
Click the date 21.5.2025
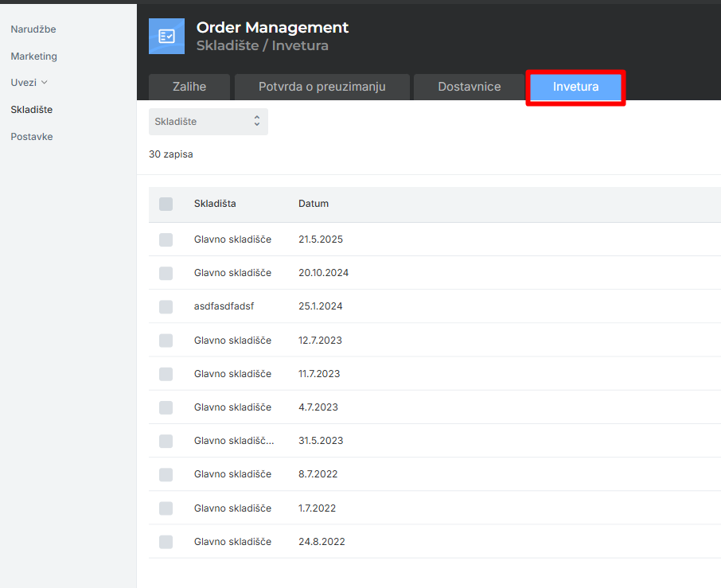click(321, 239)
